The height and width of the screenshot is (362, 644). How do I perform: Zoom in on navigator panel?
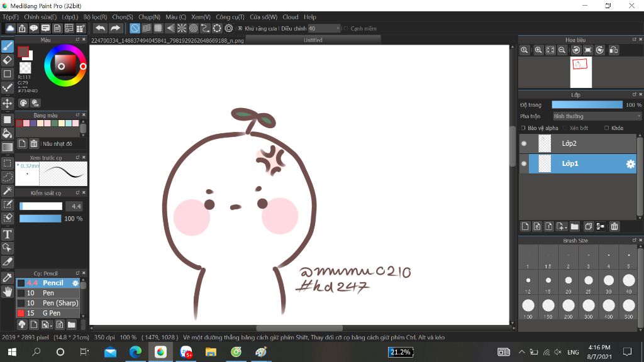pyautogui.click(x=538, y=50)
